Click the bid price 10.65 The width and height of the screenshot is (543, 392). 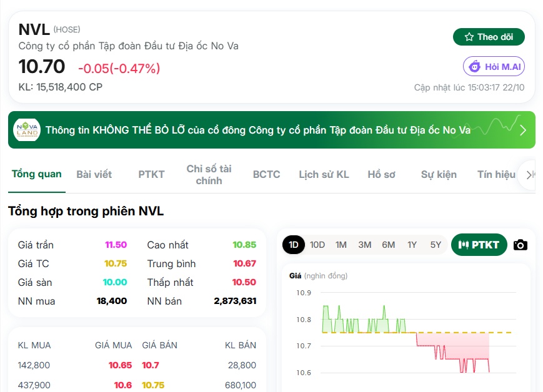pos(120,365)
